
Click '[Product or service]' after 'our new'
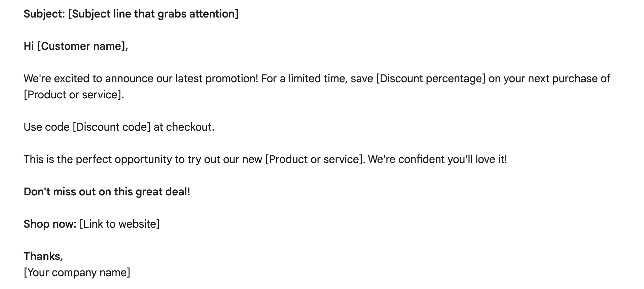tap(315, 159)
